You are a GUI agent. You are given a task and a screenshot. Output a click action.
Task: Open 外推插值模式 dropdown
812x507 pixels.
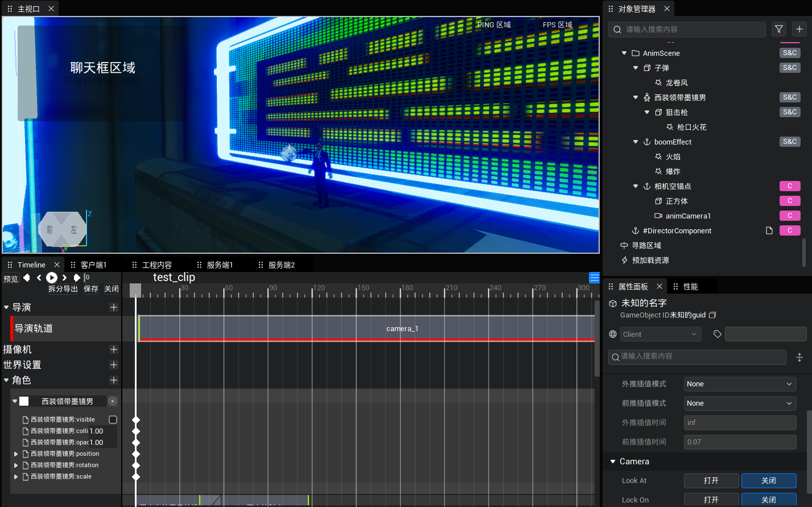(x=740, y=384)
